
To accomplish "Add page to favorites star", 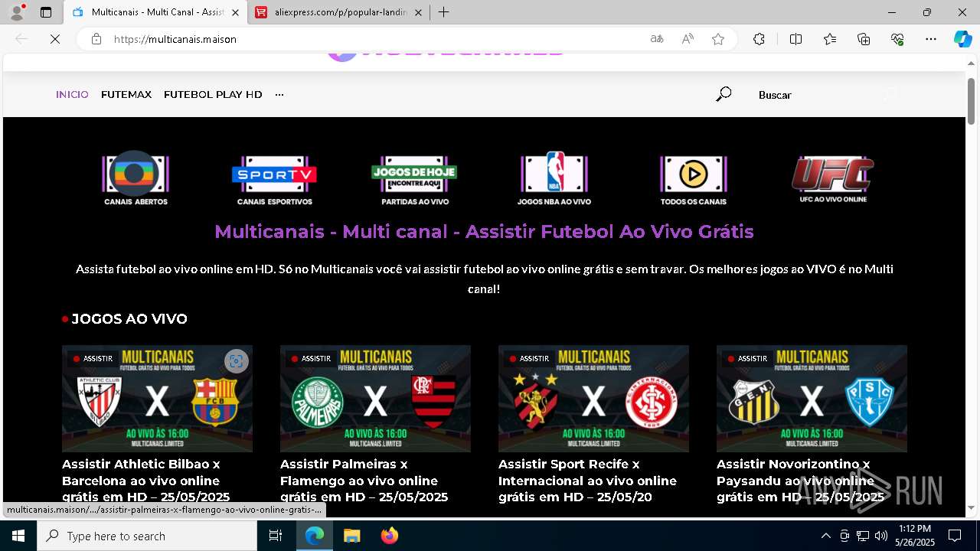I will point(718,39).
